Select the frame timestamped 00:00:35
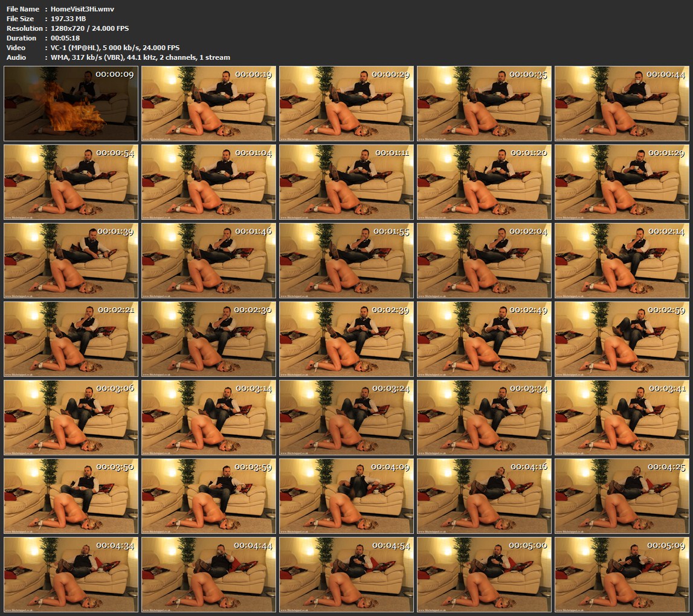 pos(485,103)
